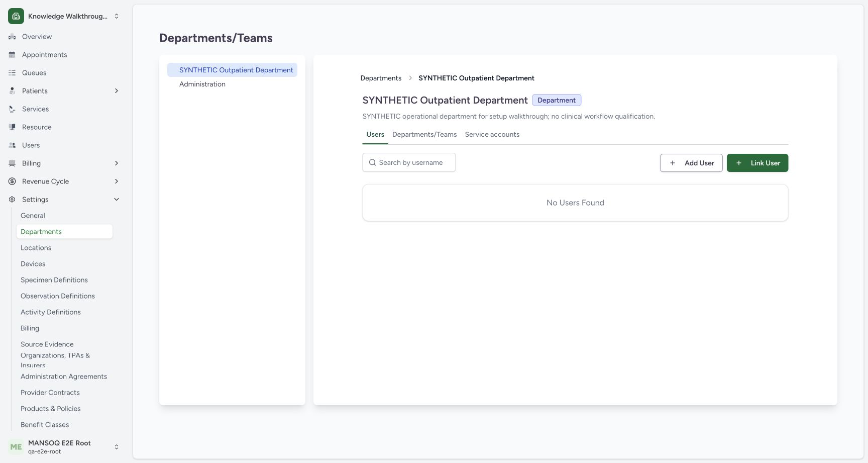
Task: Click the green organization logo icon
Action: pos(16,16)
